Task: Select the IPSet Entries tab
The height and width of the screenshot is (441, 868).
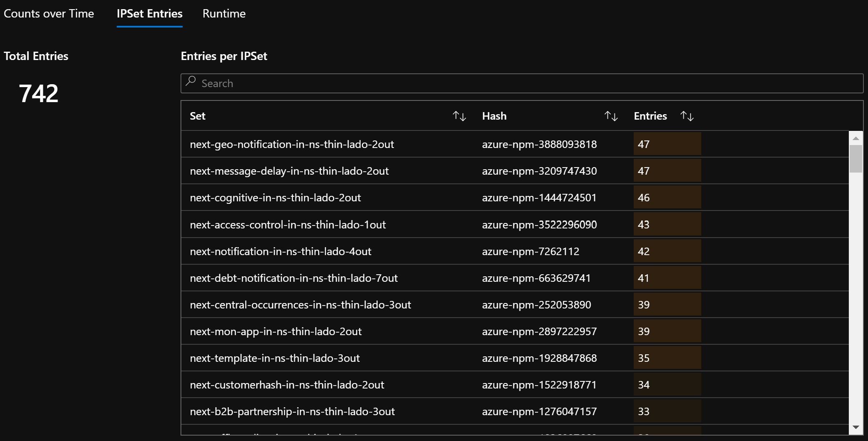Action: click(x=149, y=14)
